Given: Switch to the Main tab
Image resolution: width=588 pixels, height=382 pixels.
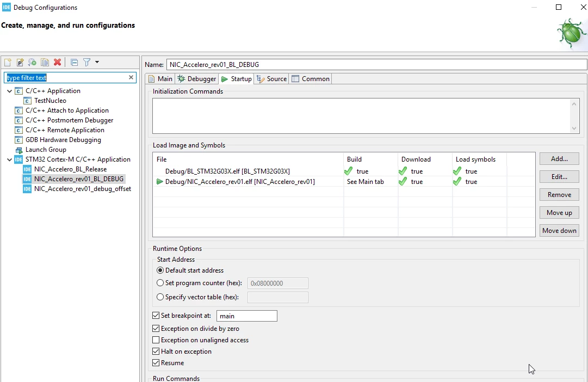Looking at the screenshot, I should point(160,79).
